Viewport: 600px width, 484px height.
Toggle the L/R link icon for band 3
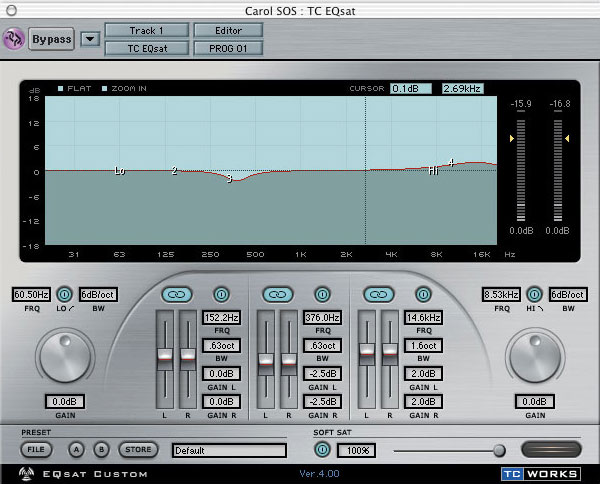(x=278, y=294)
